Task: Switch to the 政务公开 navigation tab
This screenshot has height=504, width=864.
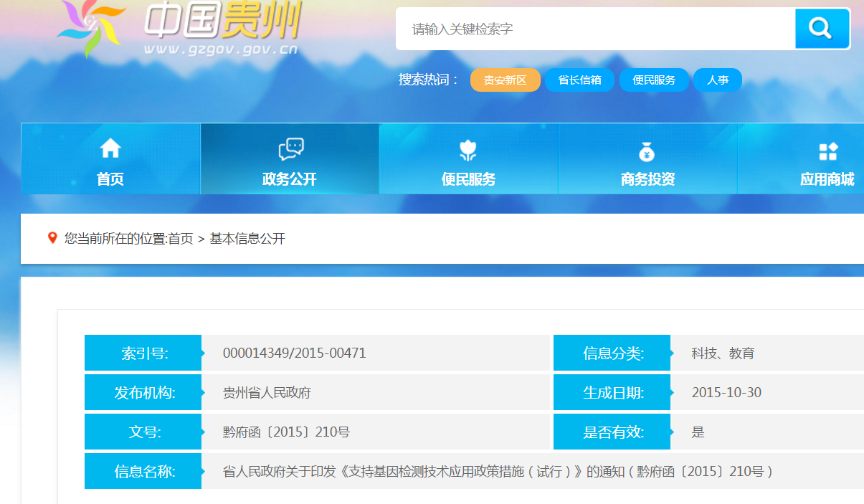Action: point(290,179)
